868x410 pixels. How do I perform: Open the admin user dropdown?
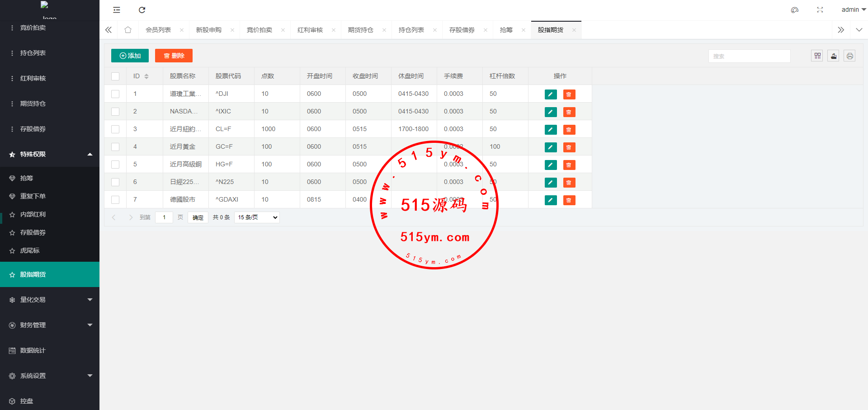pyautogui.click(x=853, y=9)
